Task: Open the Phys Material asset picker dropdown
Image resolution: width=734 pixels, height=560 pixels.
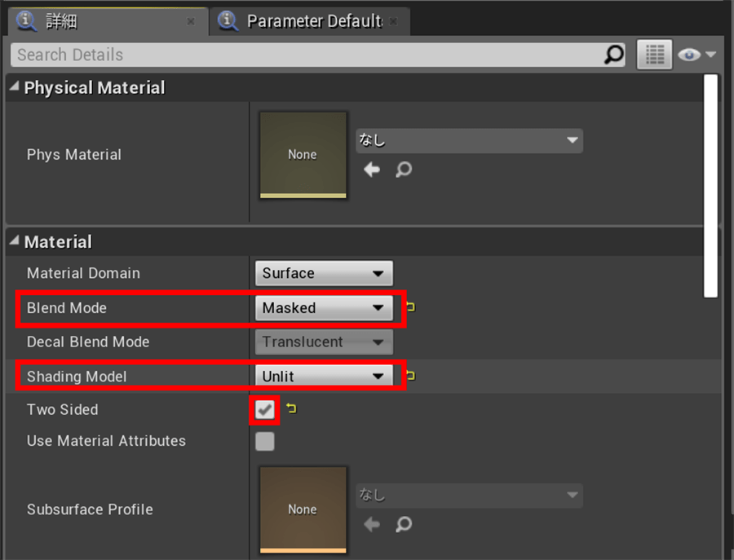Action: pyautogui.click(x=469, y=140)
